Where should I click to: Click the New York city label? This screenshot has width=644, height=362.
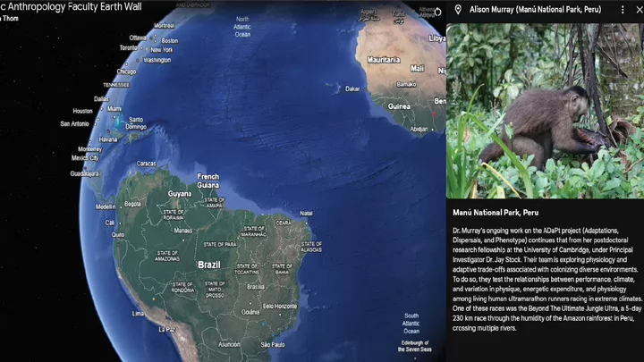(161, 50)
